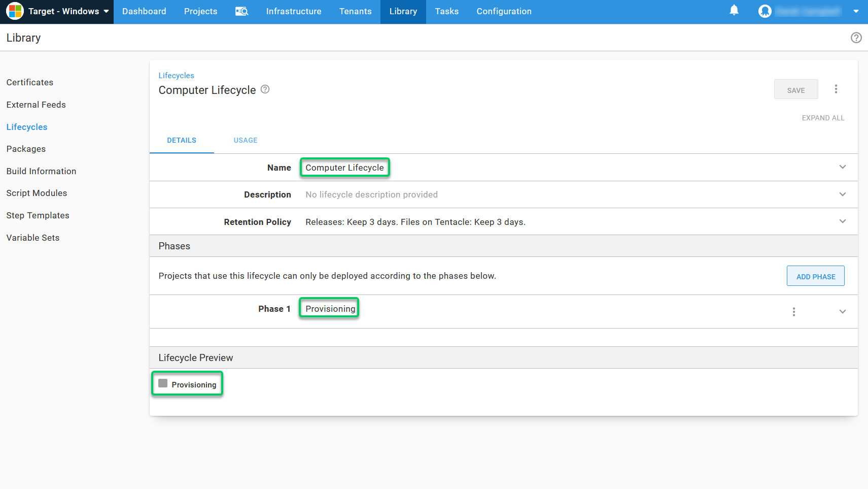Follow the Lifecycles breadcrumb link
This screenshot has width=868, height=489.
pyautogui.click(x=176, y=75)
